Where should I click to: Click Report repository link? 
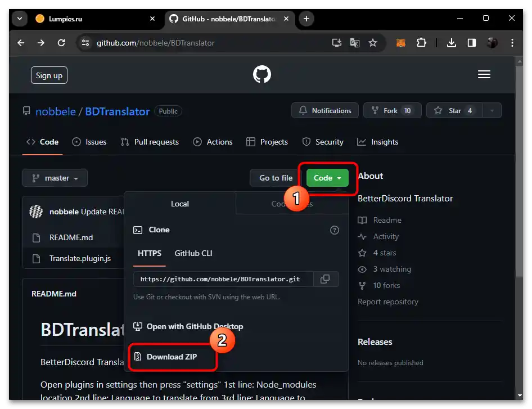[x=388, y=302]
